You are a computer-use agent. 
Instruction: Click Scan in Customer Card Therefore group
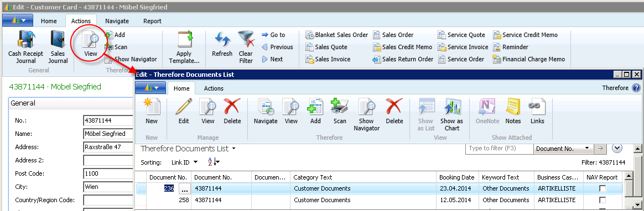point(116,47)
